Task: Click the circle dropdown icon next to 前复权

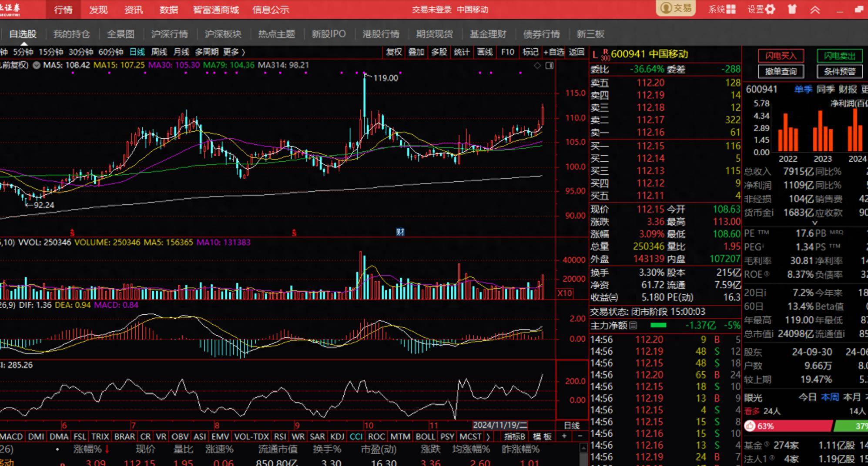Action: (37, 65)
